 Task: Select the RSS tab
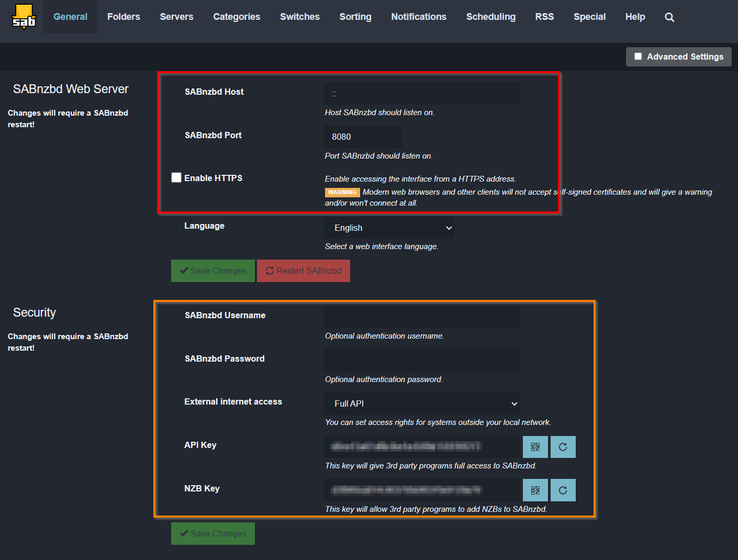(544, 17)
